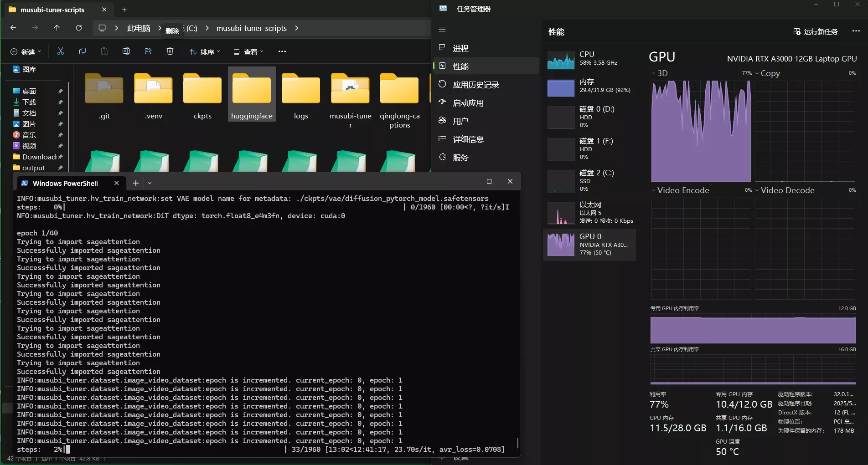Open the 3D graph engine selector
Screen dimensions: 868x465
click(x=660, y=73)
